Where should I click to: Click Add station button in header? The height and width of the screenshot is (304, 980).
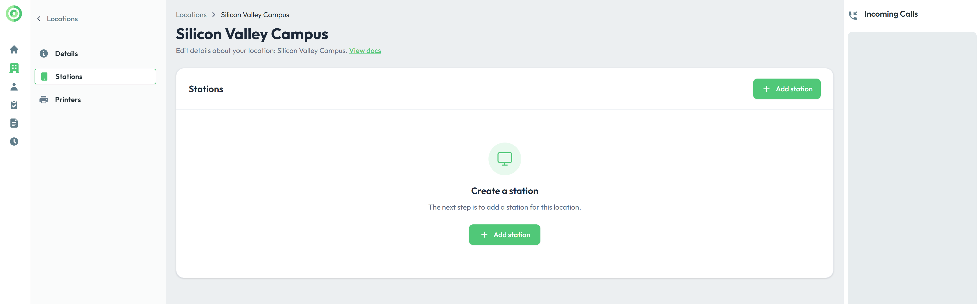tap(786, 89)
